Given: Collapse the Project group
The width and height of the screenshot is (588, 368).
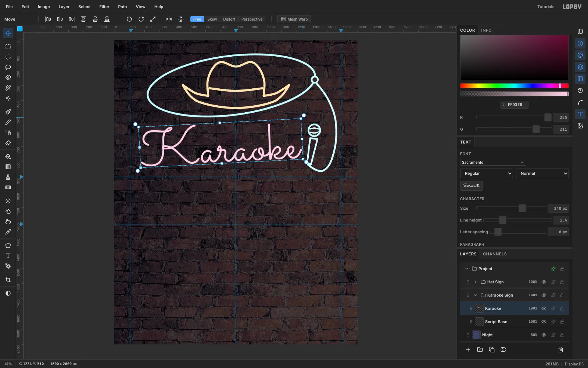Looking at the screenshot, I should 467,269.
